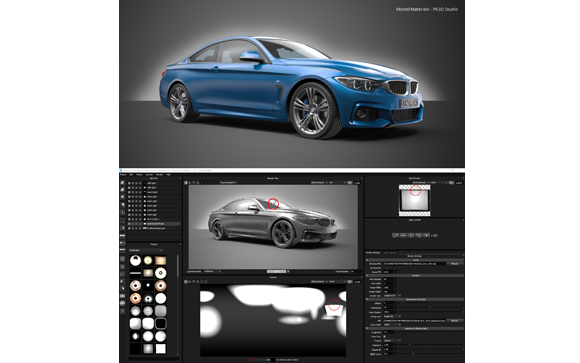Open the Project menu
This screenshot has height=363, width=580.
pyautogui.click(x=123, y=175)
